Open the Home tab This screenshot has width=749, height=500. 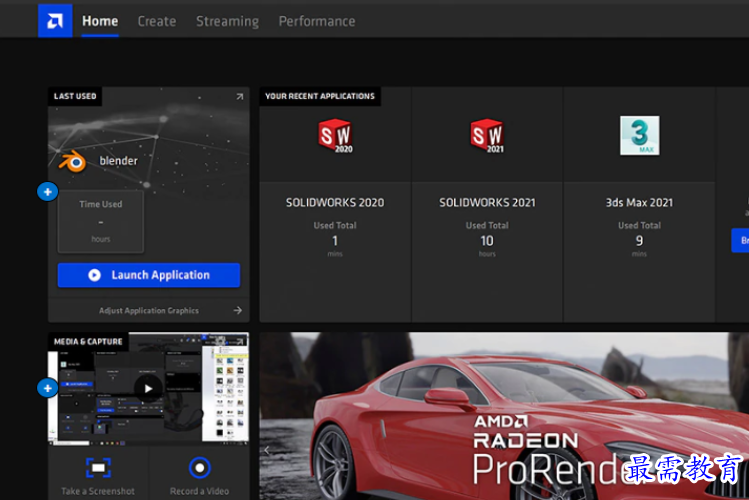[x=100, y=21]
